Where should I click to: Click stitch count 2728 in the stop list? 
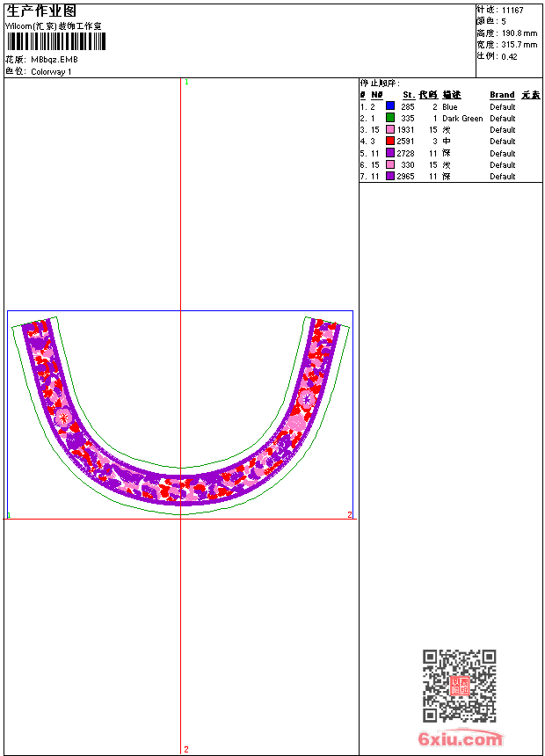[x=405, y=153]
